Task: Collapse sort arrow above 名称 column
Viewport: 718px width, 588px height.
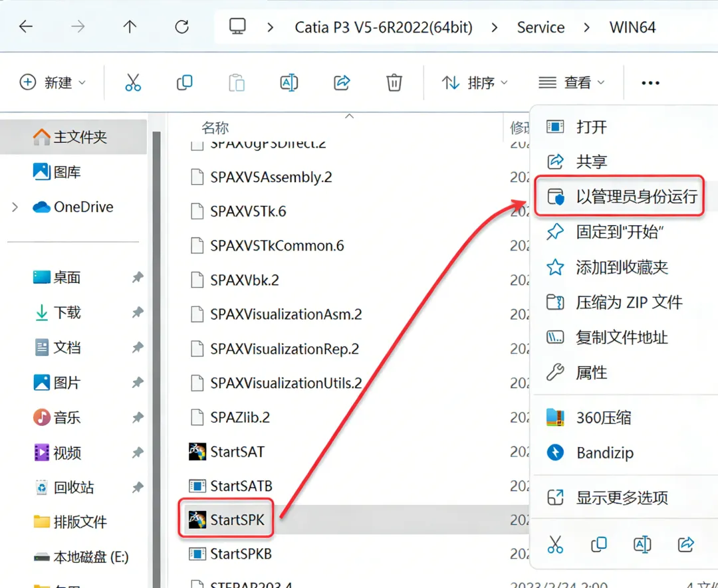Action: coord(350,116)
